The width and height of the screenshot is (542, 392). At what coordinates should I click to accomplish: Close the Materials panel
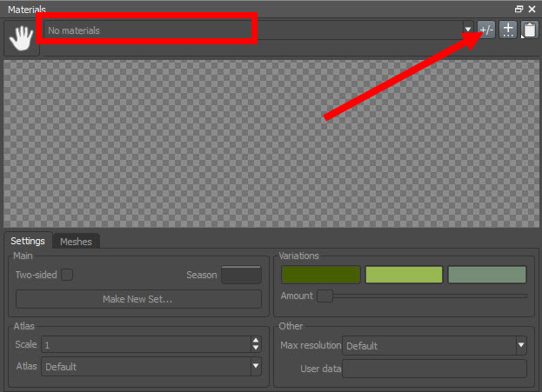click(x=532, y=9)
